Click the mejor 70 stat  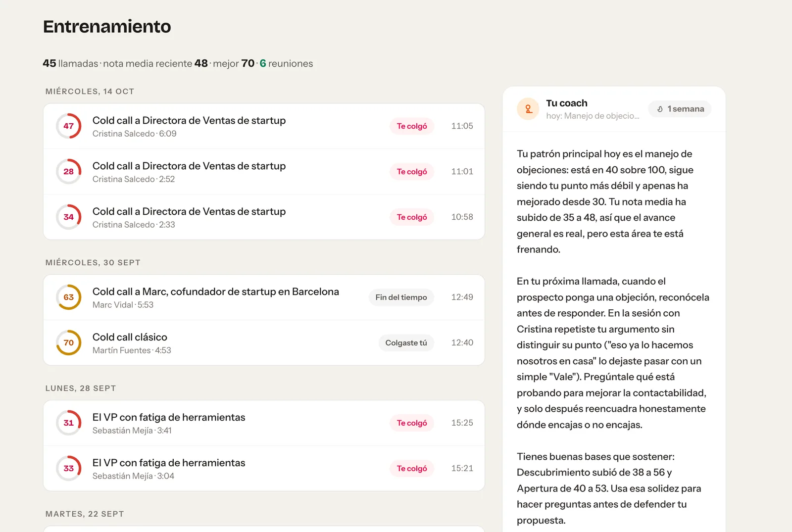234,63
